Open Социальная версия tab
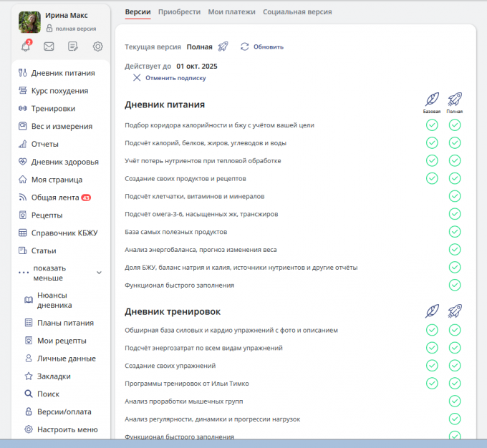Viewport: 487px width, 448px height. (x=296, y=12)
